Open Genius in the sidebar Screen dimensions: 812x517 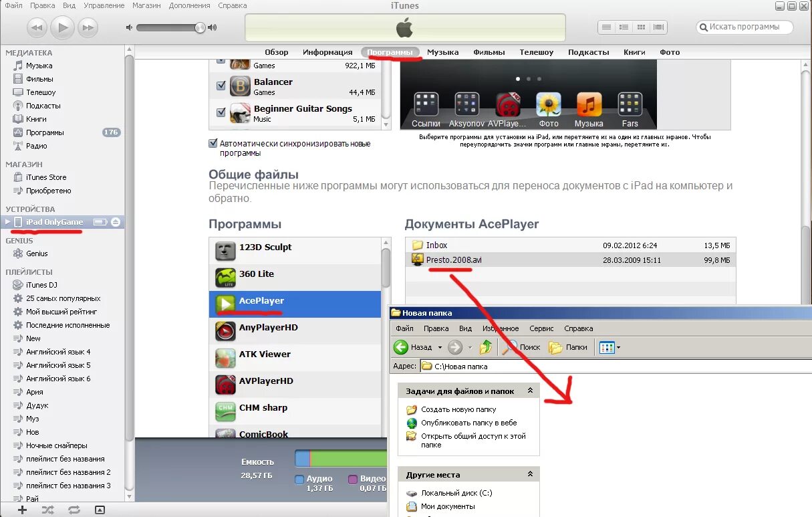37,253
